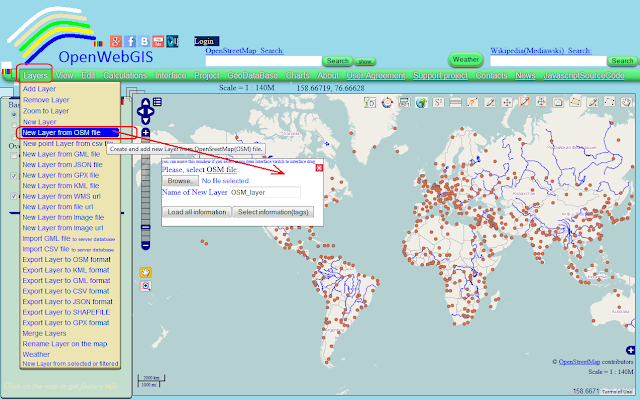Click the orange question-mark line icon
This screenshot has width=640, height=400.
(473, 102)
